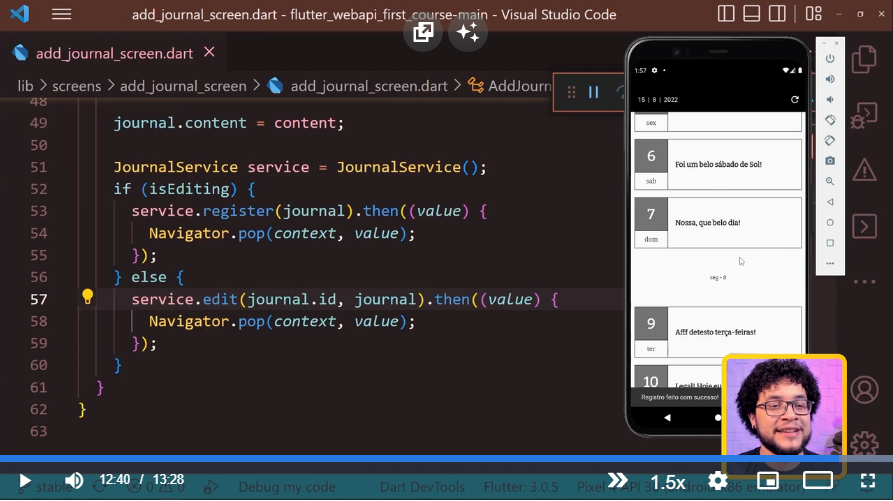The image size is (893, 501).
Task: Open the VS Code hamburger menu
Action: click(x=61, y=15)
